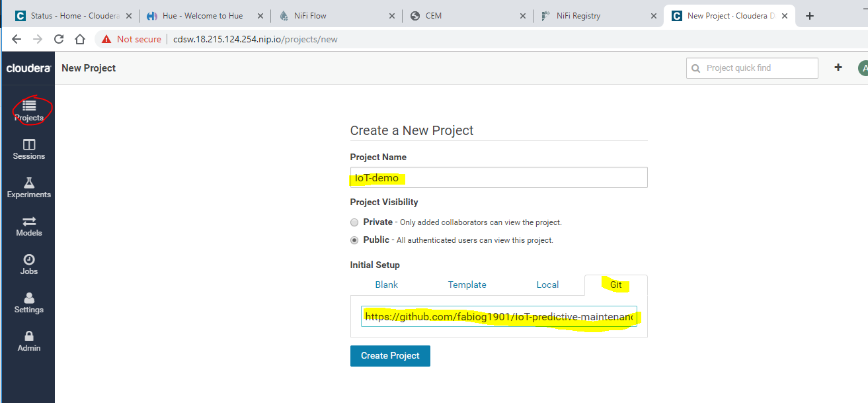Open Projects in the sidebar
The height and width of the screenshot is (403, 868).
[29, 110]
